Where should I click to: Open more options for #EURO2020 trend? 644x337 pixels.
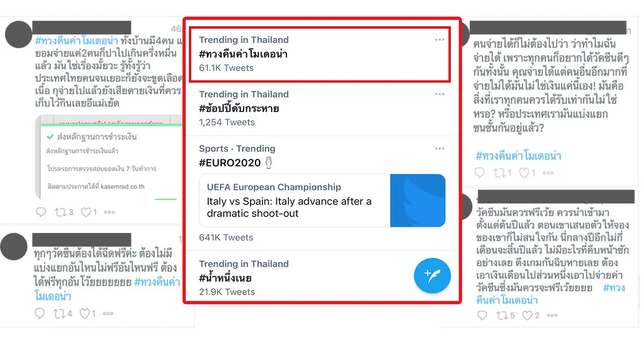click(440, 149)
